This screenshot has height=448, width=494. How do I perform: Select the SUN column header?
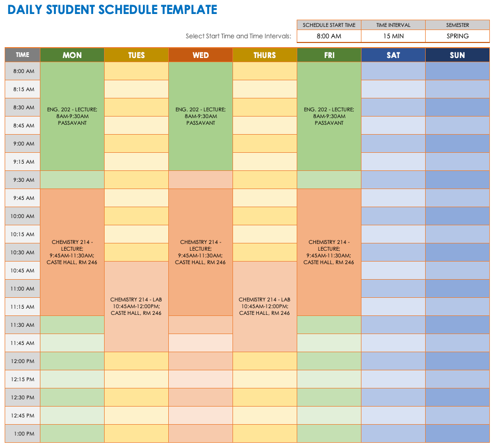coord(457,55)
